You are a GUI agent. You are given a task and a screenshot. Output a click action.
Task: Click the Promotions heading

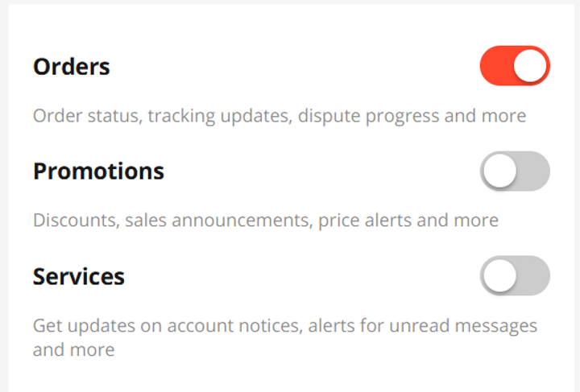(x=98, y=171)
